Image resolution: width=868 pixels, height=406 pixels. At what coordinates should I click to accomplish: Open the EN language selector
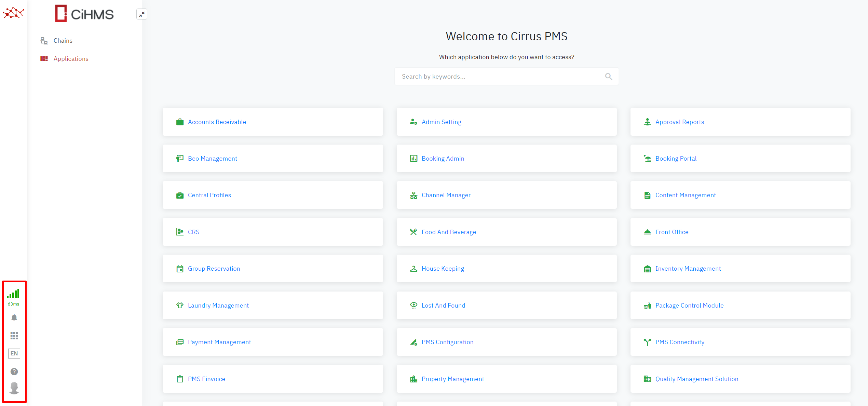14,353
